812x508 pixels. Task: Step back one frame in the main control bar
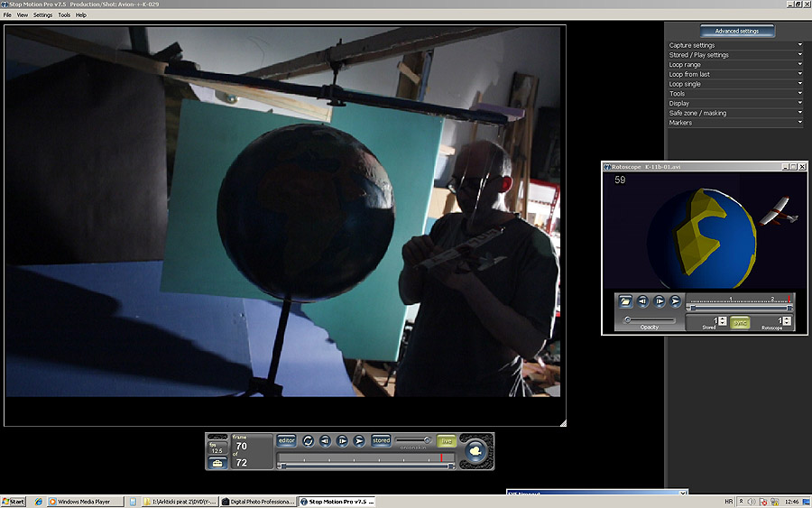325,440
